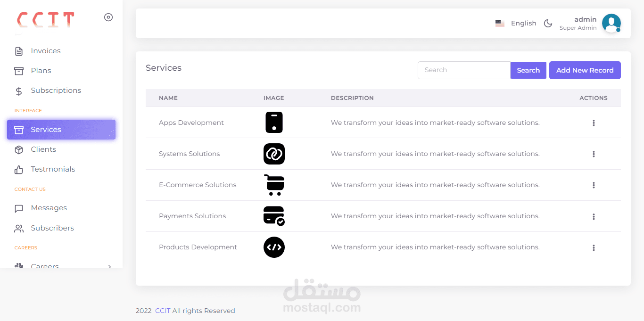644x321 pixels.
Task: Go to Subscribers page
Action: (x=61, y=228)
